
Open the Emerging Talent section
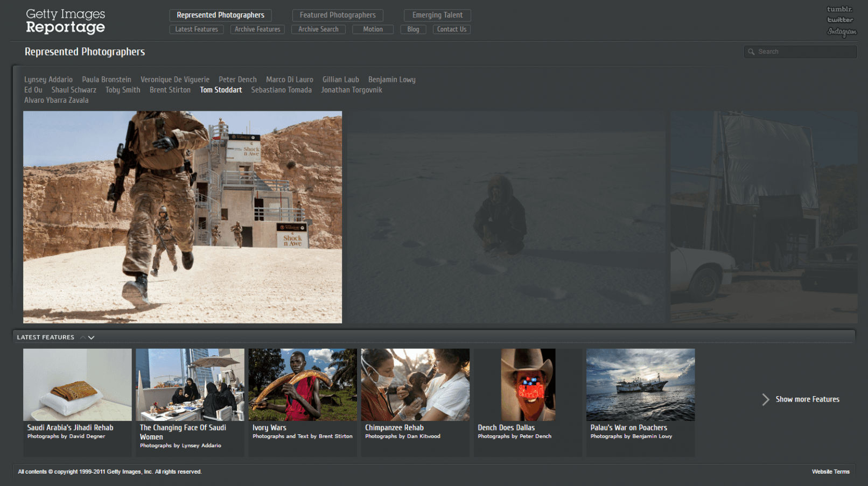pyautogui.click(x=437, y=15)
